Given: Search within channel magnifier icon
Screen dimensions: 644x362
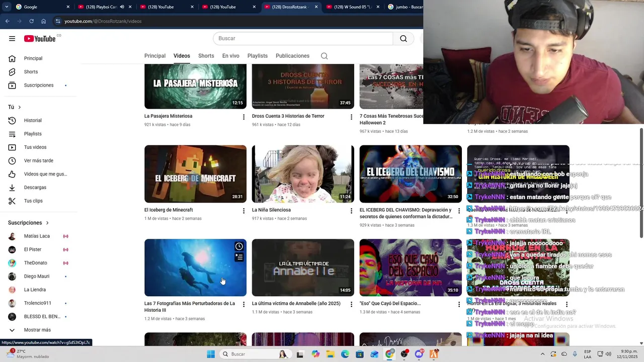Looking at the screenshot, I should (x=325, y=56).
